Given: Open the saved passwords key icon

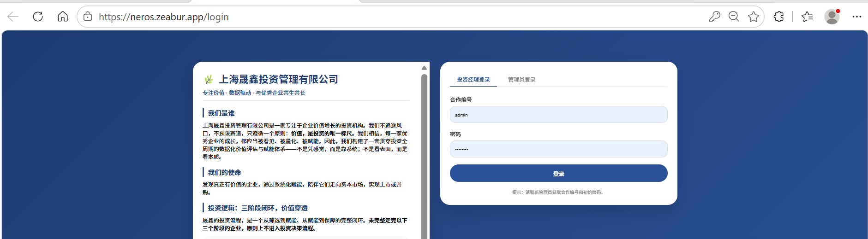Looking at the screenshot, I should pos(714,17).
